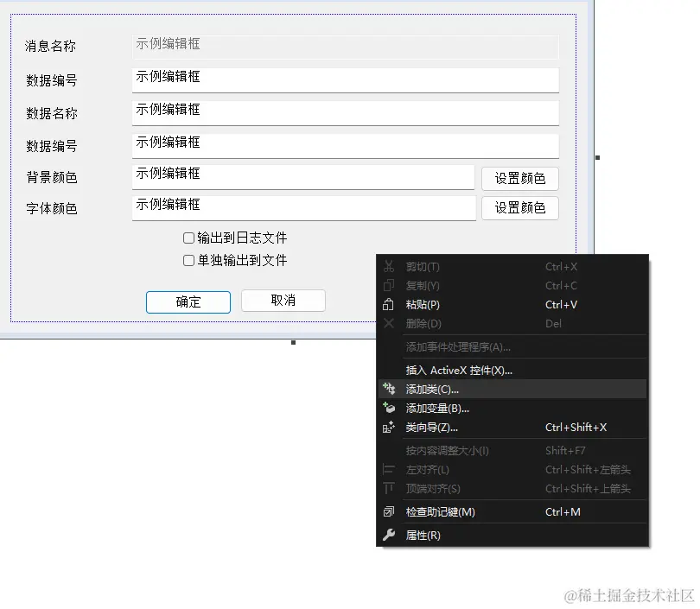
Task: Click the add-variable icon beside 添加变量(B)
Action: pos(389,408)
